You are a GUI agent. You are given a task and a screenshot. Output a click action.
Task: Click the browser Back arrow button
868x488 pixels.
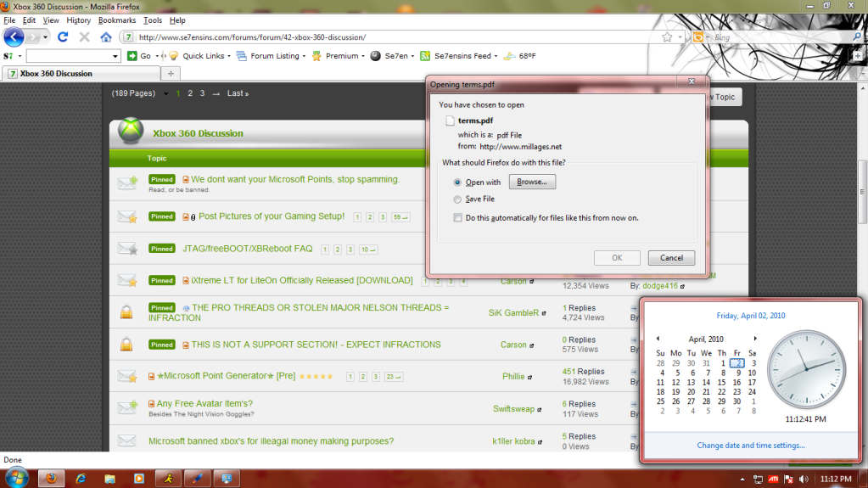pyautogui.click(x=14, y=37)
